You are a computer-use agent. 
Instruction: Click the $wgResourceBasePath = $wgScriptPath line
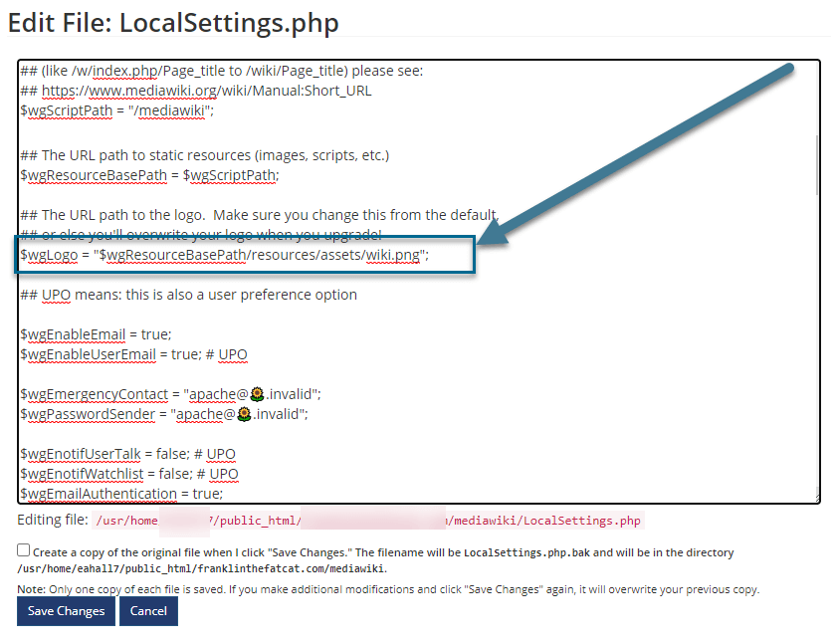149,174
